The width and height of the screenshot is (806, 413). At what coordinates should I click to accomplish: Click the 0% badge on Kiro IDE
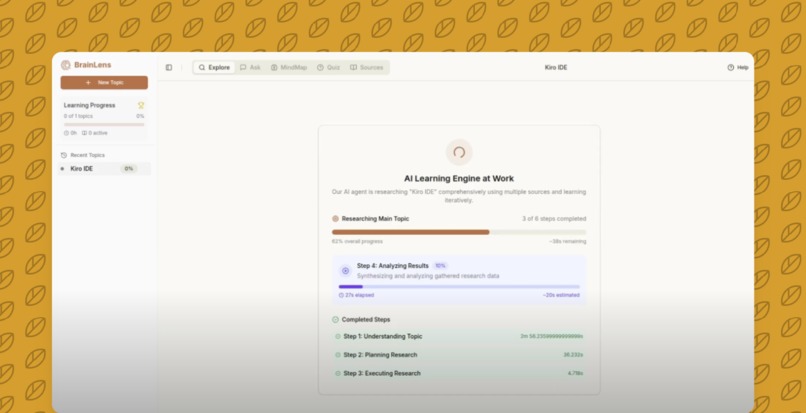(129, 169)
